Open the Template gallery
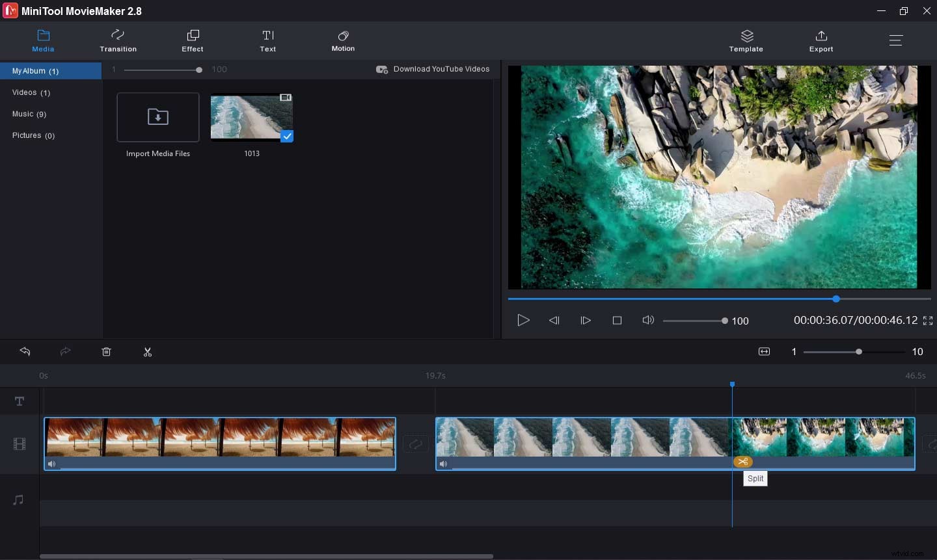Screen dimensions: 937x560 (x=746, y=40)
